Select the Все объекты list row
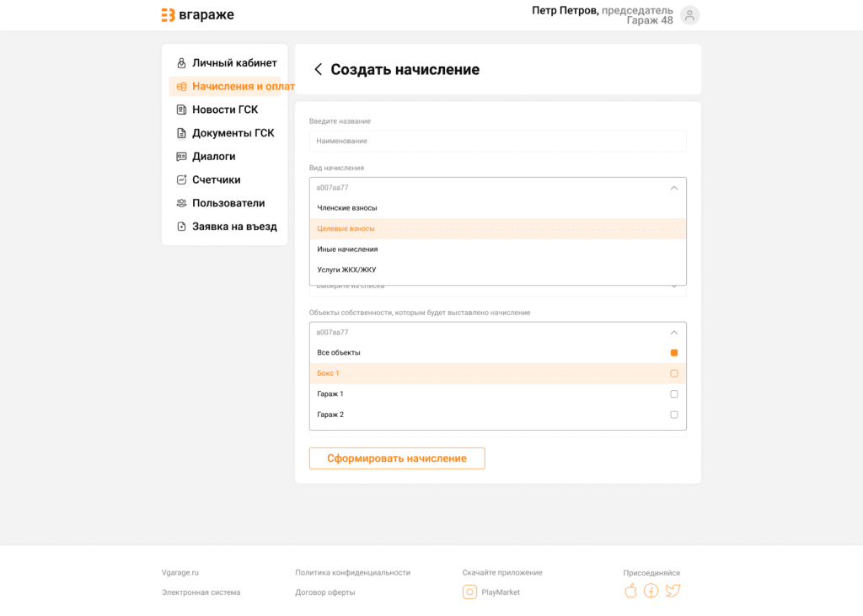The image size is (863, 616). [497, 353]
